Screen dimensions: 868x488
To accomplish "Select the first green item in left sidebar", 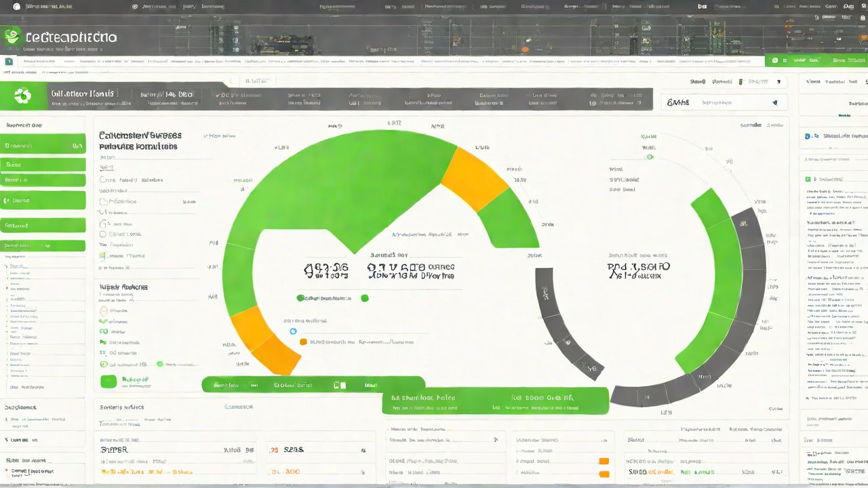I will tap(43, 145).
